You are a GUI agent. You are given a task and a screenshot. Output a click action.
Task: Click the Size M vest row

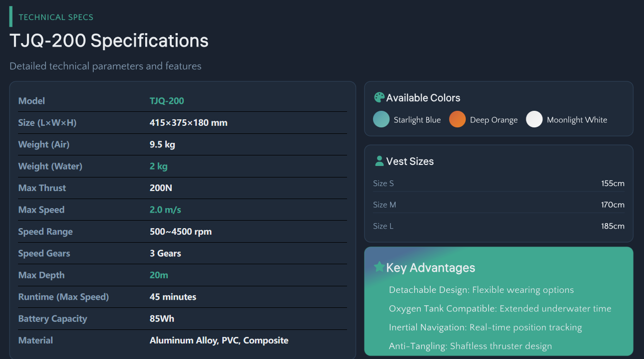(x=498, y=205)
